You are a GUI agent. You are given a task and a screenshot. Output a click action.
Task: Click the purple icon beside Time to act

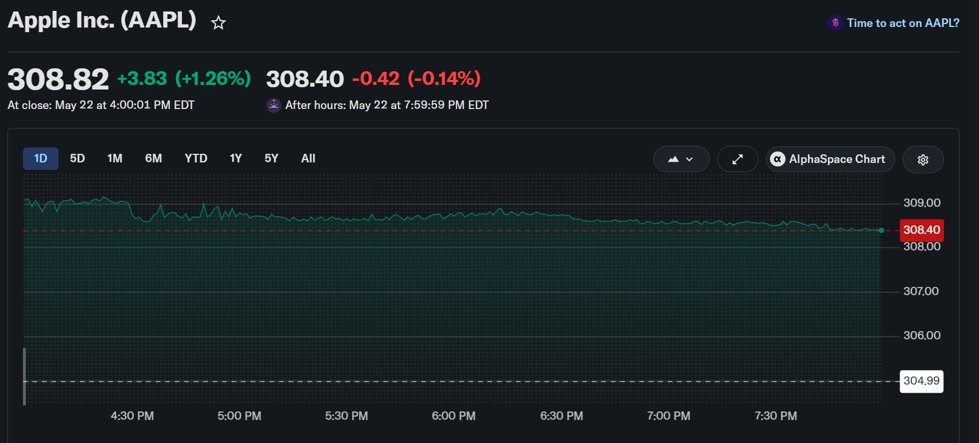pyautogui.click(x=835, y=23)
